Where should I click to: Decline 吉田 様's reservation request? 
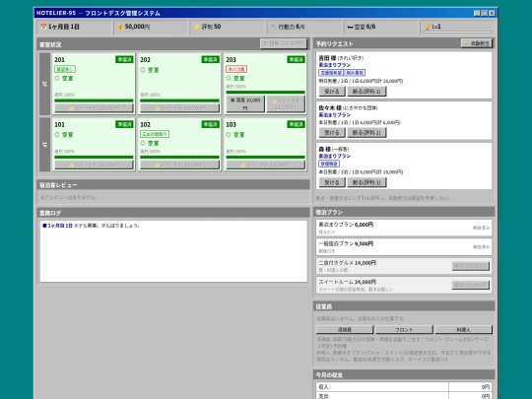(366, 92)
